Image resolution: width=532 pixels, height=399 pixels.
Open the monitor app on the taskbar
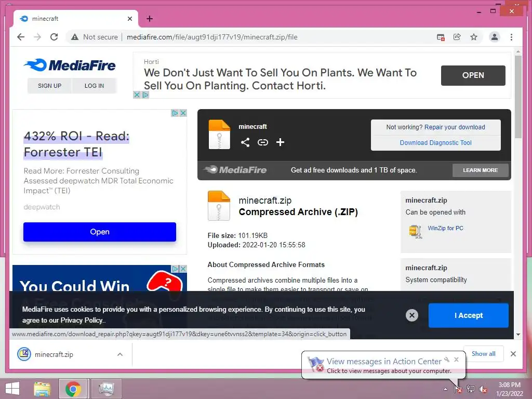(x=106, y=389)
